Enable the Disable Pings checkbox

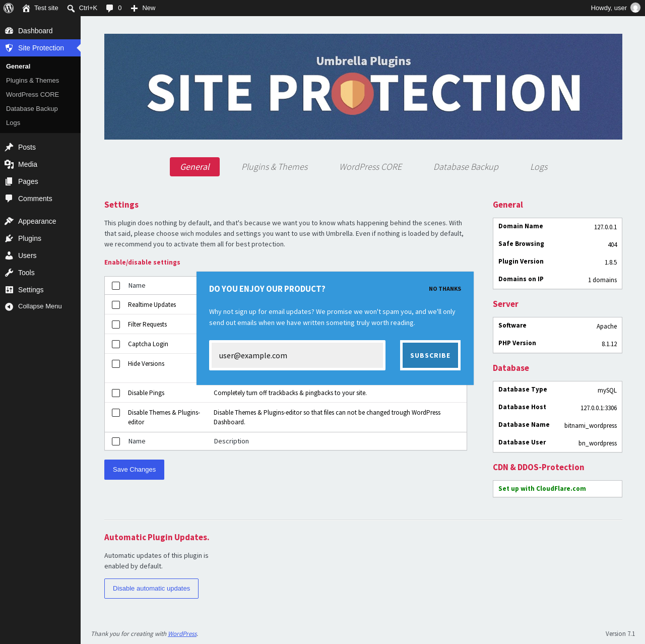[116, 393]
